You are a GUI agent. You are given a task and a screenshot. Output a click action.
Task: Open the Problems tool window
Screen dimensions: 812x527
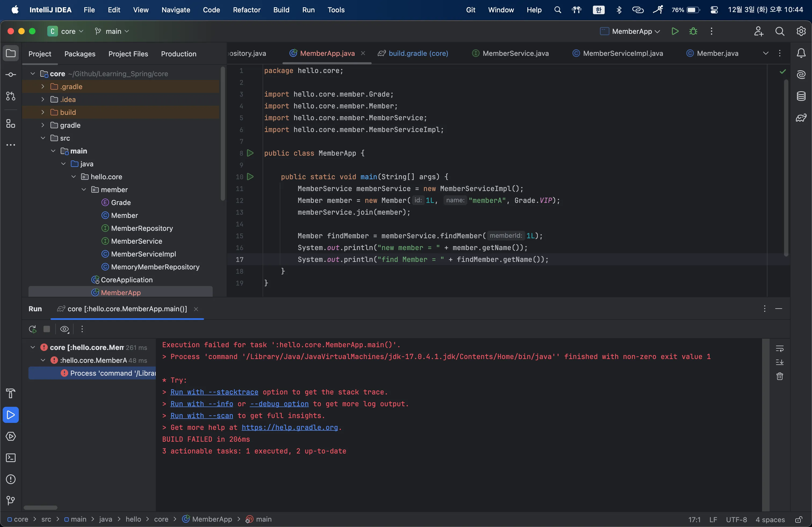pos(11,479)
